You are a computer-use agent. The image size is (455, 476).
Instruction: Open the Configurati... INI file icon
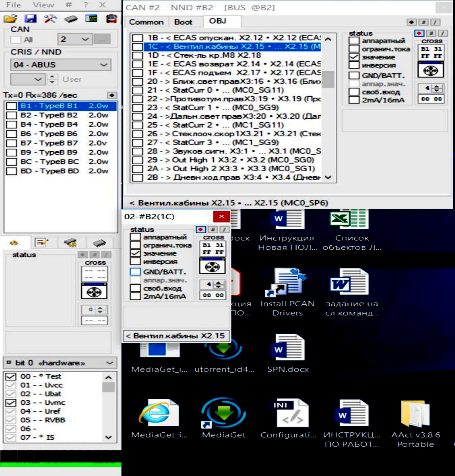tap(288, 418)
